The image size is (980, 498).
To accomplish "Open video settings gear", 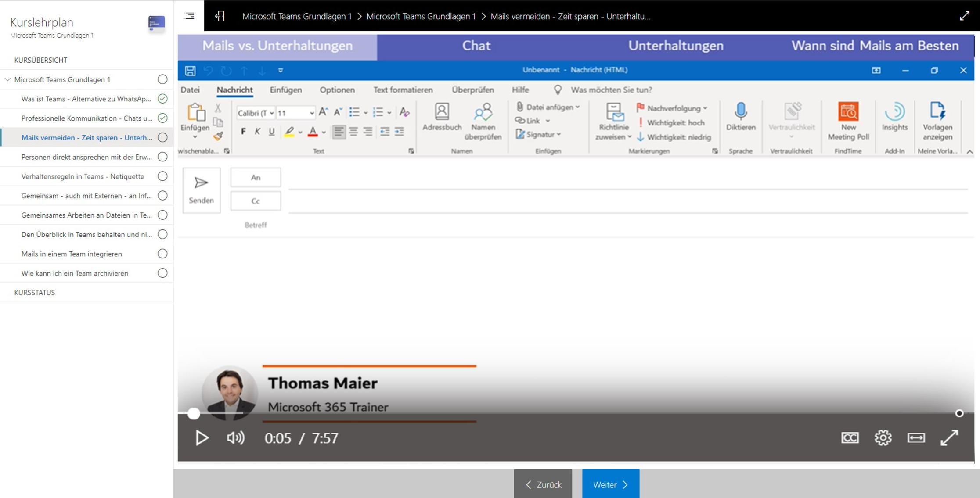I will pyautogui.click(x=883, y=437).
